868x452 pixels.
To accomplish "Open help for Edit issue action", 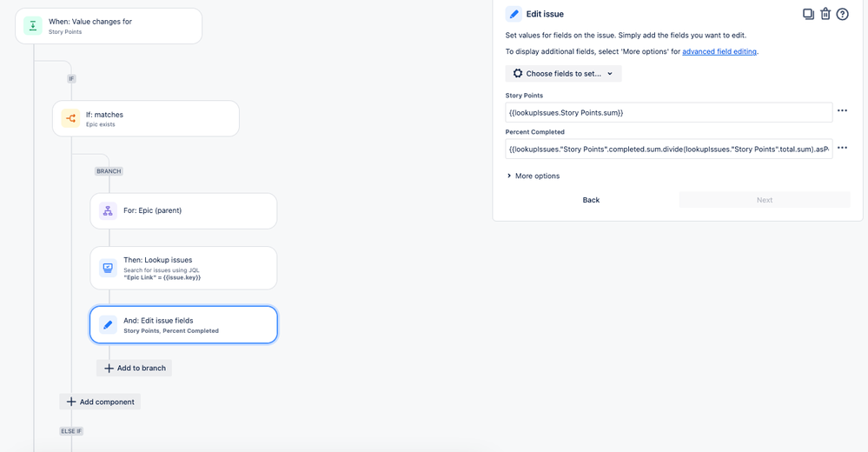I will pyautogui.click(x=843, y=14).
